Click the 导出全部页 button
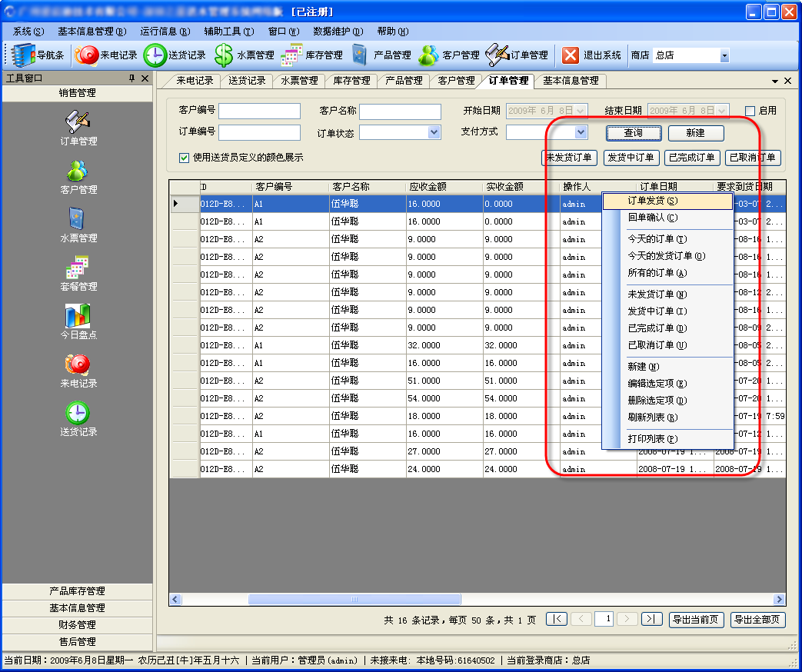Image resolution: width=802 pixels, height=672 pixels. [757, 620]
